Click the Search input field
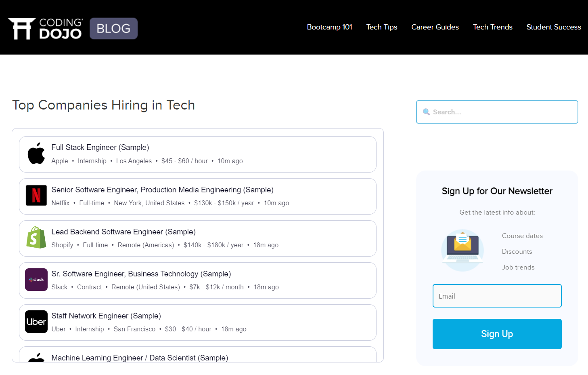 pos(497,112)
